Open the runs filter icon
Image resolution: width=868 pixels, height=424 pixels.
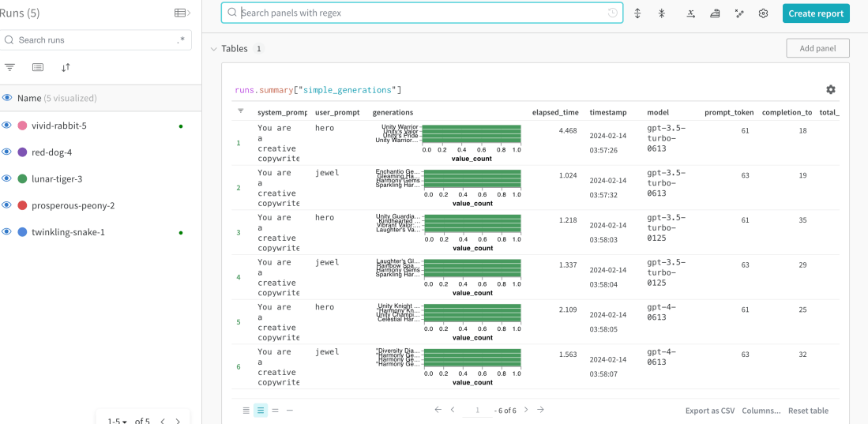(x=10, y=67)
